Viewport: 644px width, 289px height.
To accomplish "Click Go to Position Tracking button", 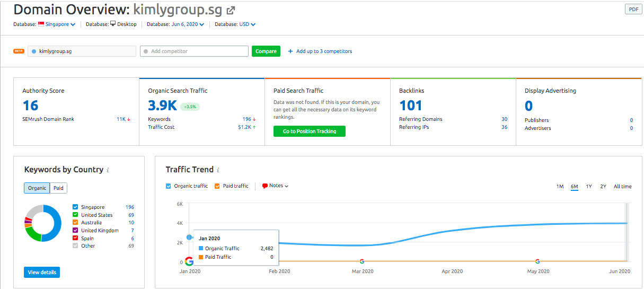I will pos(310,132).
